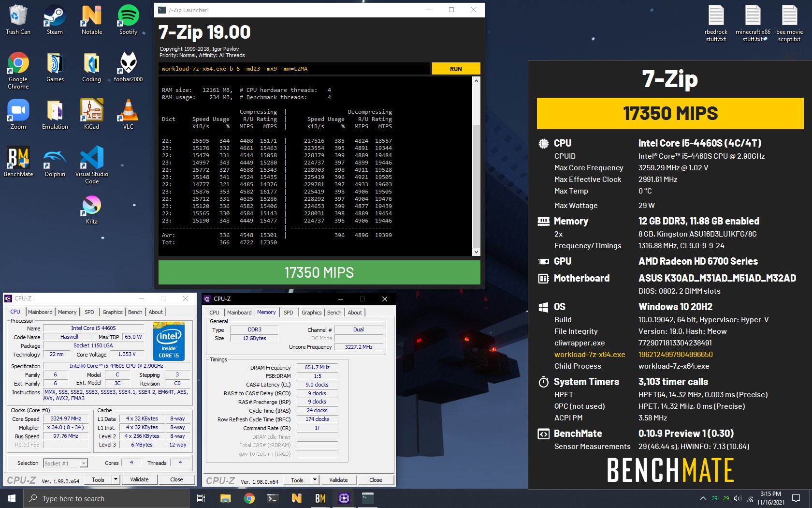Open the Coding folder icon

(x=91, y=67)
